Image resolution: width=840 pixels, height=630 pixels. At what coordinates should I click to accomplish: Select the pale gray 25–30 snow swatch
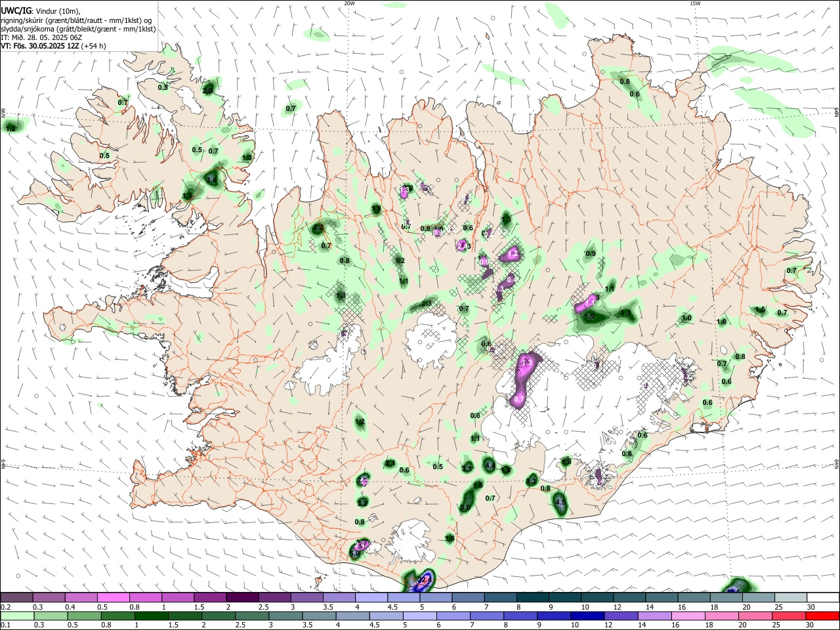[791, 597]
